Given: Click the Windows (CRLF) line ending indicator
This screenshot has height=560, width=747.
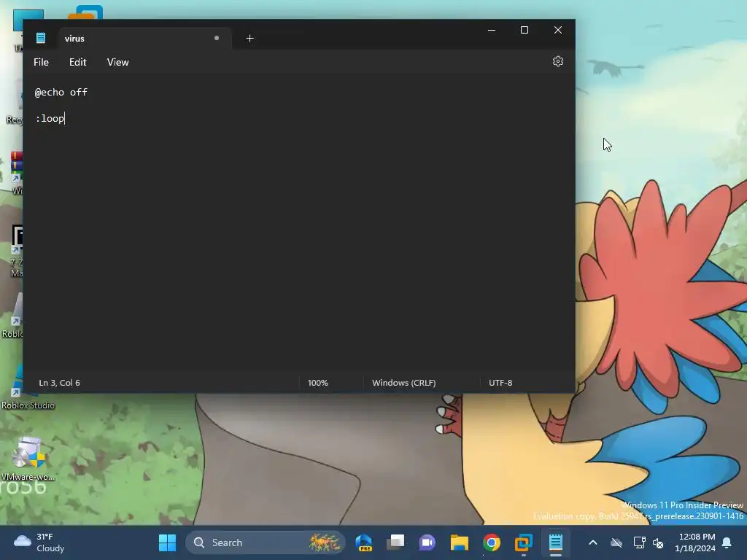Looking at the screenshot, I should (x=404, y=383).
